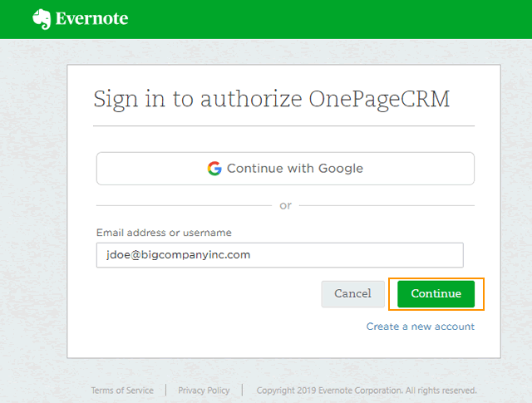Open Create a new account link

click(421, 327)
